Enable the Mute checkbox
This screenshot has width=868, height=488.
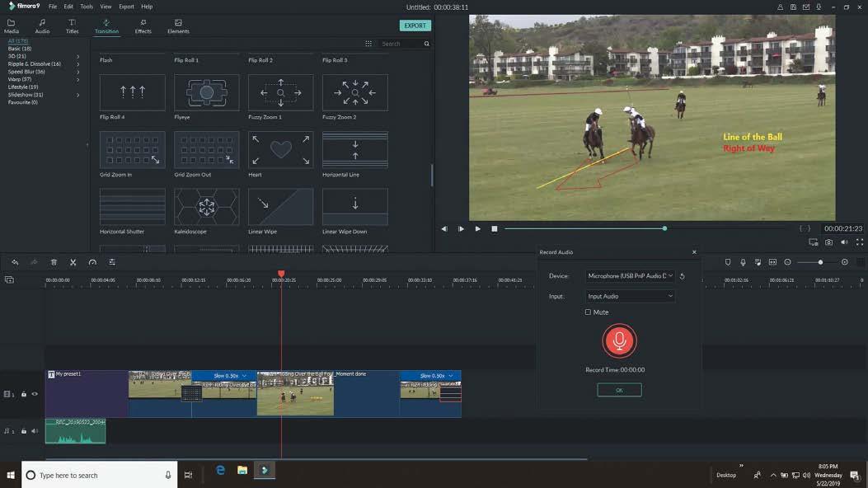(x=588, y=312)
